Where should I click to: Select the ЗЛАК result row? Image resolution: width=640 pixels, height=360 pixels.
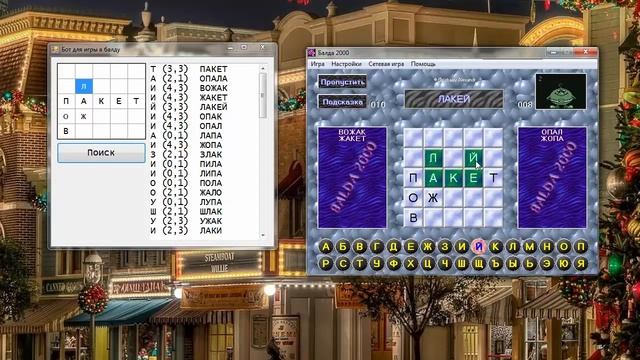(x=203, y=154)
